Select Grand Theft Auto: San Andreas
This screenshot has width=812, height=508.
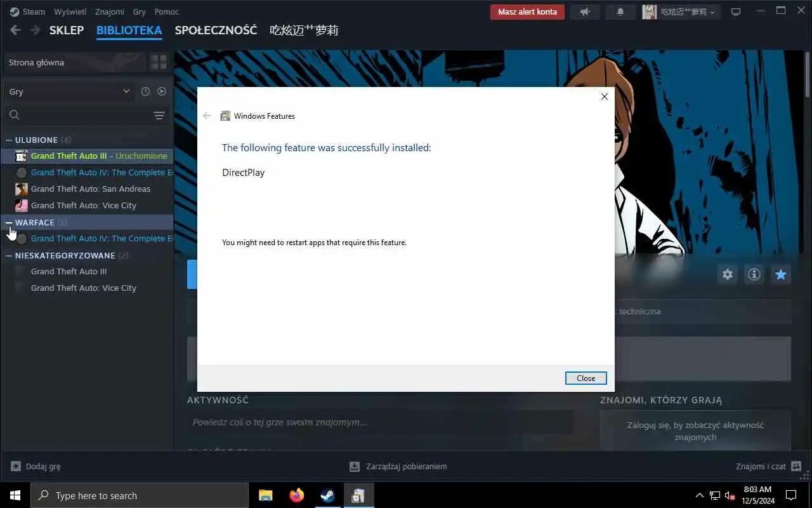(x=87, y=189)
